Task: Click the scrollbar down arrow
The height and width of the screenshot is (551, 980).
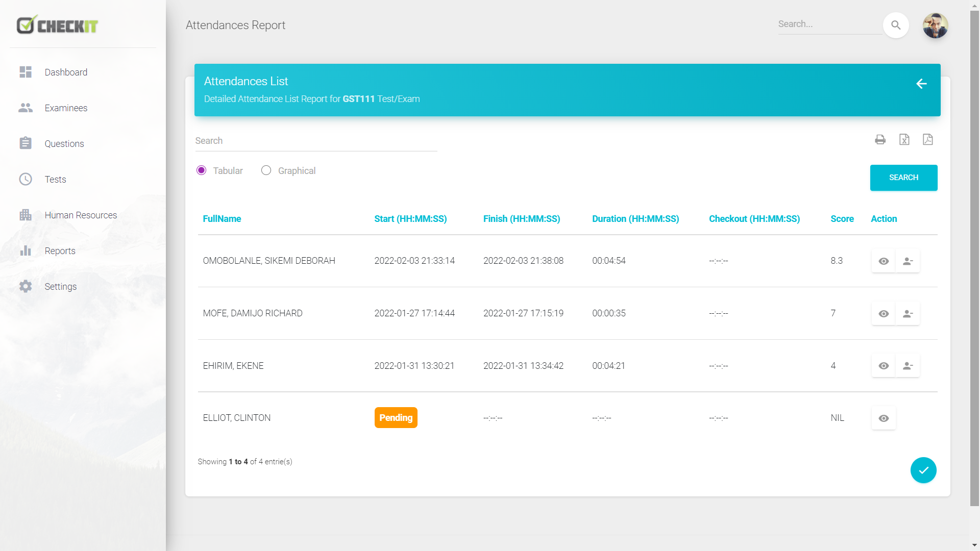Action: pyautogui.click(x=974, y=545)
